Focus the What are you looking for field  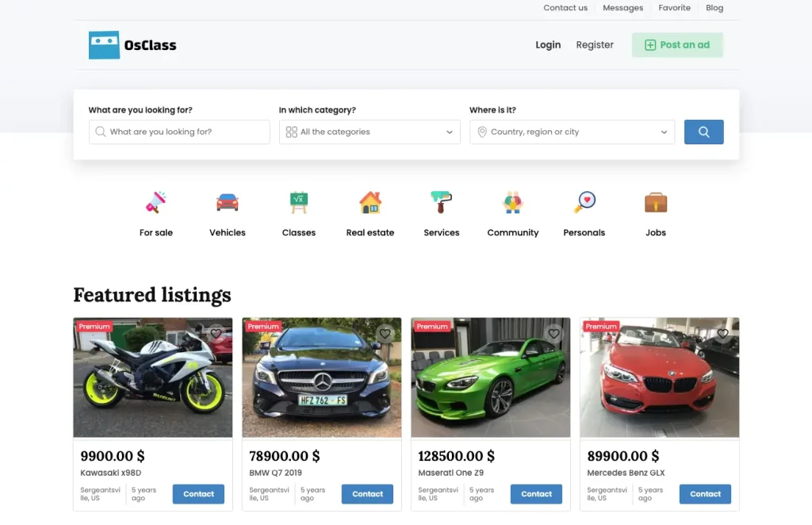[179, 132]
